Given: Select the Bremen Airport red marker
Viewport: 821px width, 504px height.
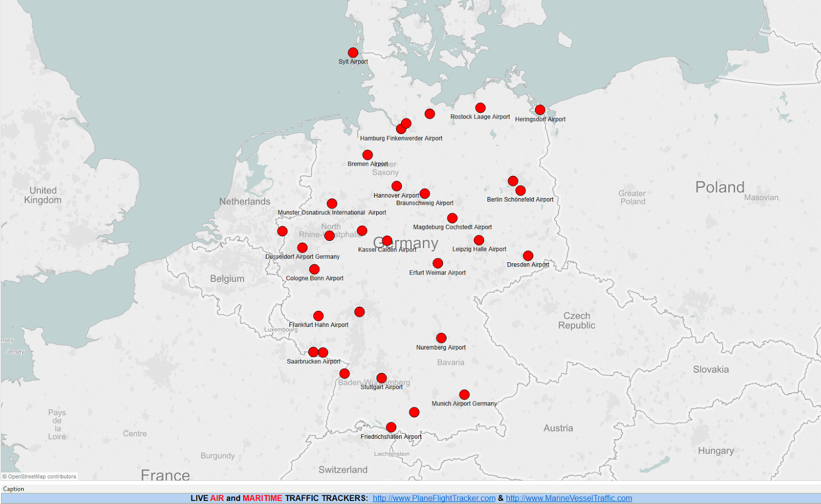Looking at the screenshot, I should click(x=367, y=155).
